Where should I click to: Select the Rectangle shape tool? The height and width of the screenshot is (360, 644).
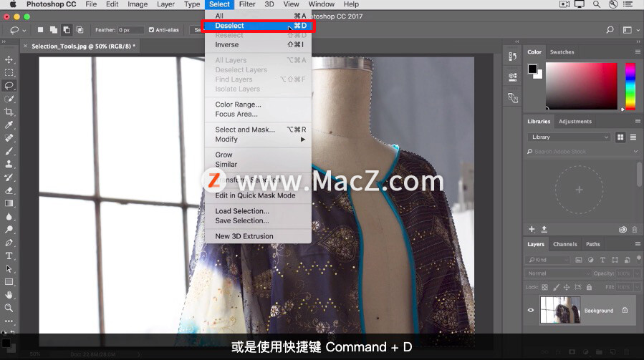[9, 282]
